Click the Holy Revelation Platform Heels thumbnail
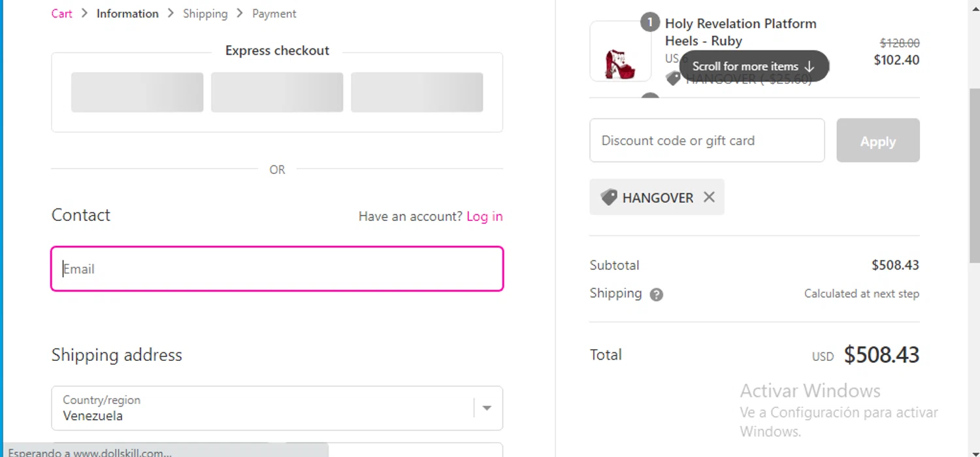980x457 pixels. [620, 52]
